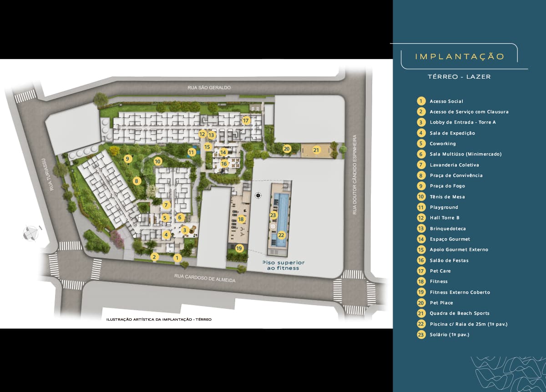The width and height of the screenshot is (546, 392).
Task: Click map marker 16 on the site plan
Action: click(224, 164)
